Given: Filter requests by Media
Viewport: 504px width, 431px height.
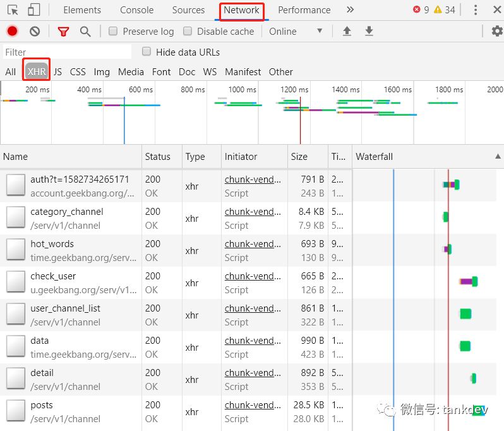Looking at the screenshot, I should [x=131, y=71].
